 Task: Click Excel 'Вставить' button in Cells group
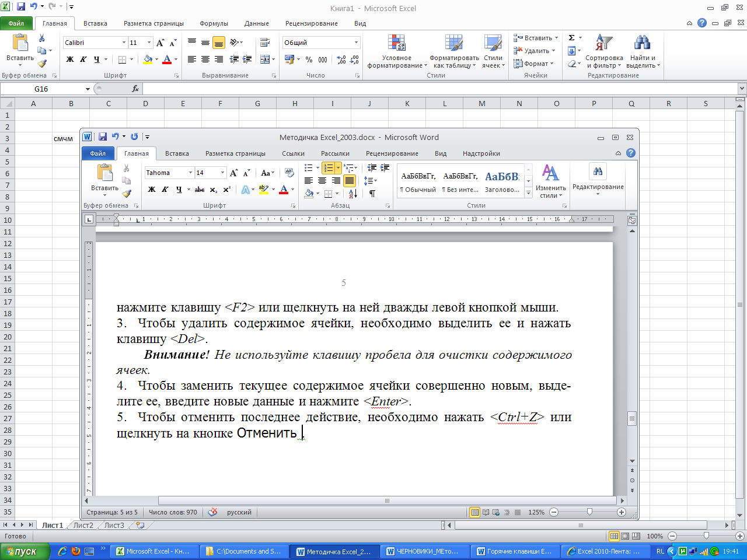[x=536, y=38]
